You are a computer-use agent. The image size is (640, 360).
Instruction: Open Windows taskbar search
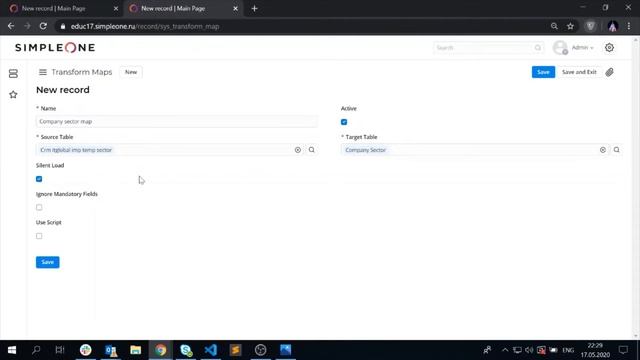36,350
